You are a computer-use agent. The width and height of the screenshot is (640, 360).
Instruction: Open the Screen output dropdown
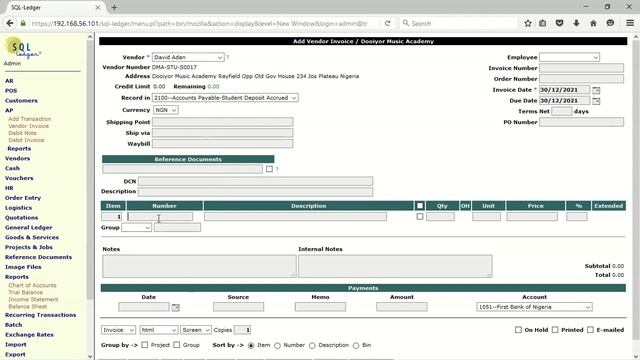pyautogui.click(x=196, y=330)
